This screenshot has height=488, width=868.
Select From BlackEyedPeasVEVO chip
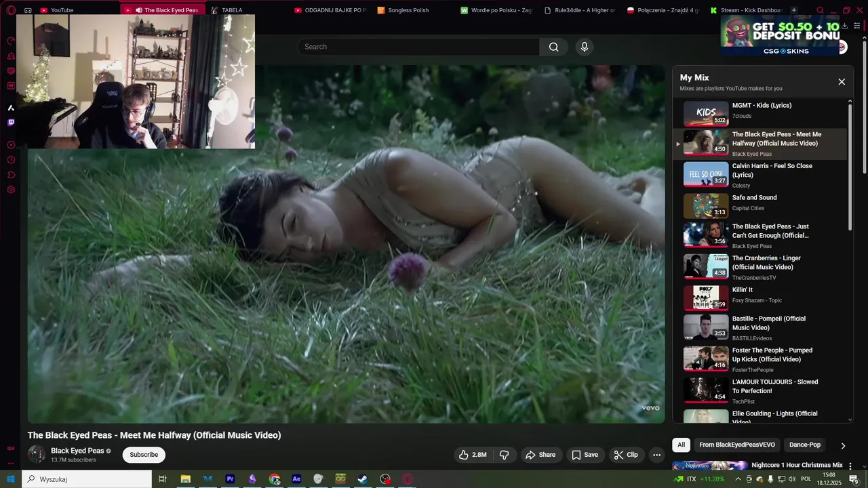click(737, 445)
